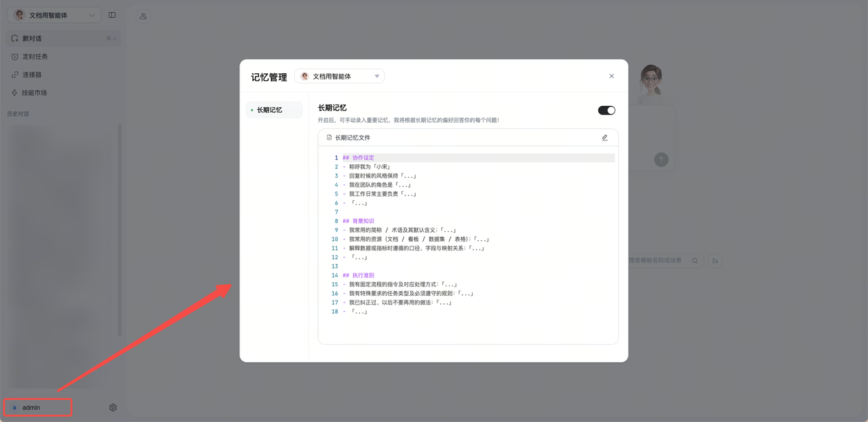Click the 历史对话 label in the sidebar
The image size is (868, 422).
click(x=18, y=114)
